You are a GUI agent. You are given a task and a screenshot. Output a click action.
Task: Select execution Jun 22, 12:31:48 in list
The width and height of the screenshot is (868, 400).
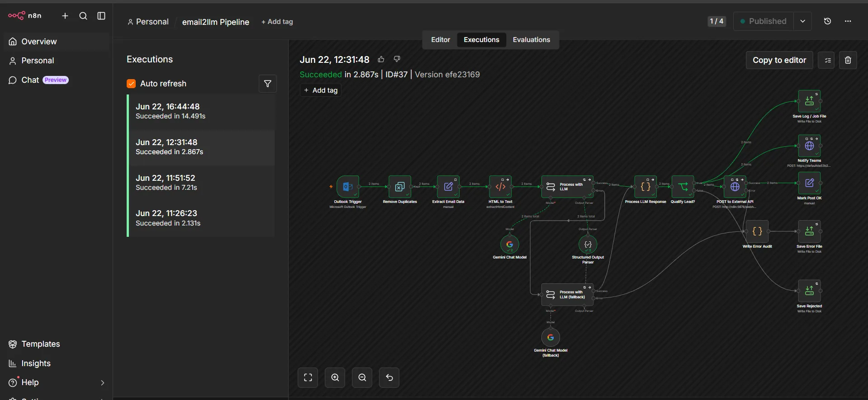pyautogui.click(x=202, y=147)
